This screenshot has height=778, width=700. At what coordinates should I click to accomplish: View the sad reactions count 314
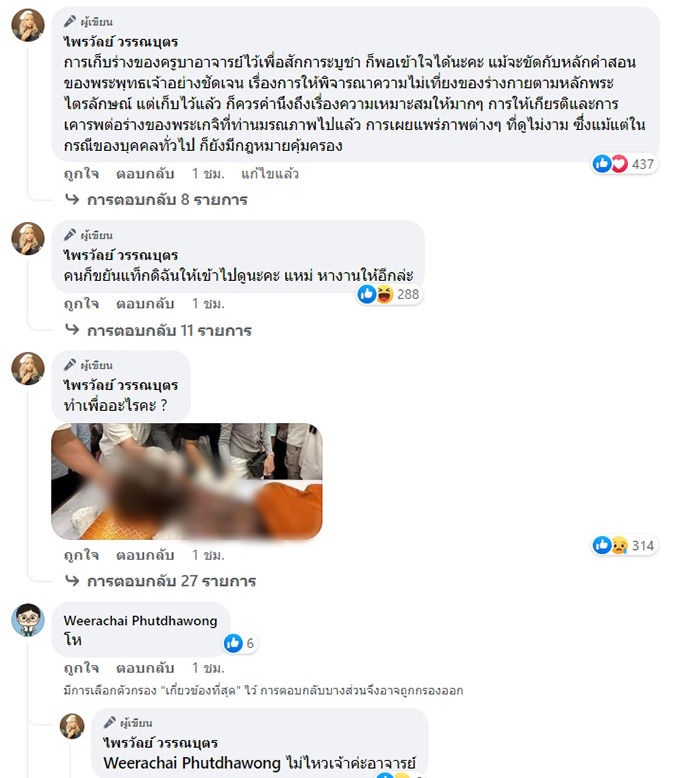coord(625,545)
